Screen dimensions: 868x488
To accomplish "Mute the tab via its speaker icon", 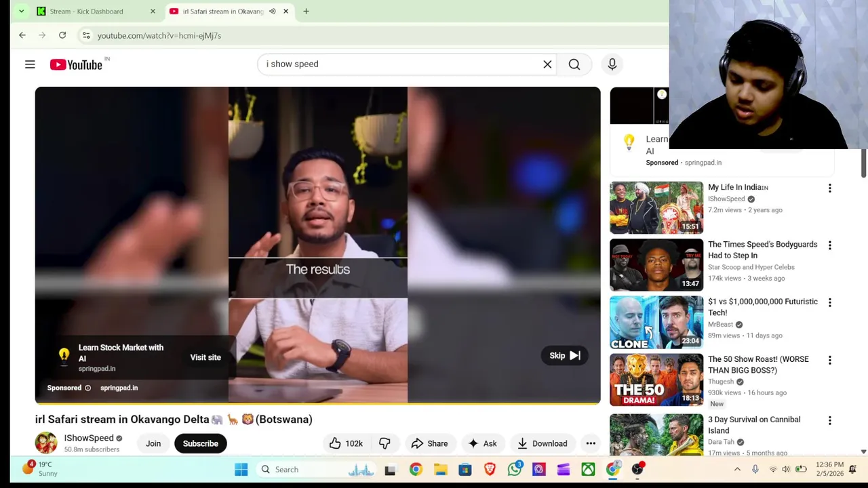I will pyautogui.click(x=272, y=12).
